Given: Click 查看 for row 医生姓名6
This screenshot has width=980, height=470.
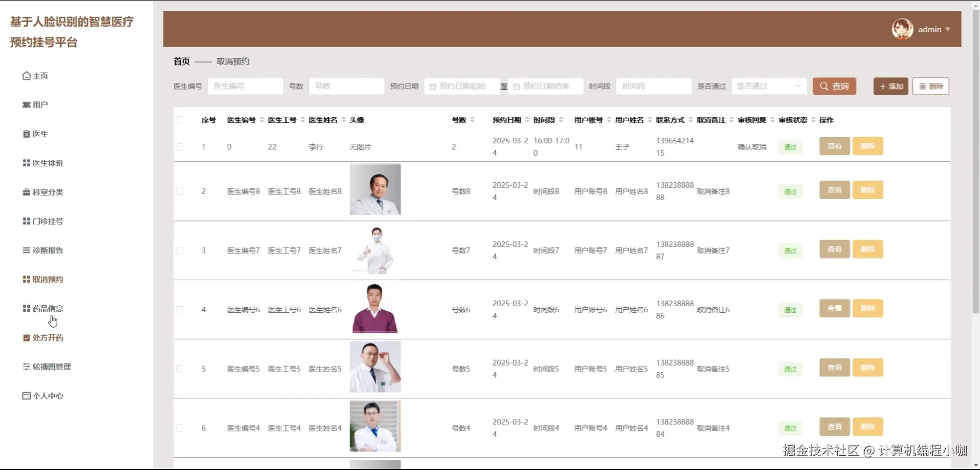Looking at the screenshot, I should click(x=835, y=308).
